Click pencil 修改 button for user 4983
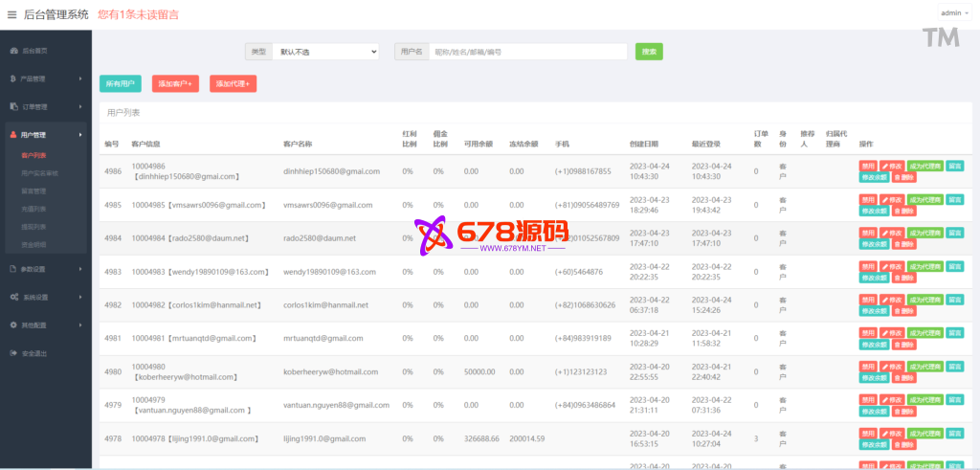 click(892, 266)
